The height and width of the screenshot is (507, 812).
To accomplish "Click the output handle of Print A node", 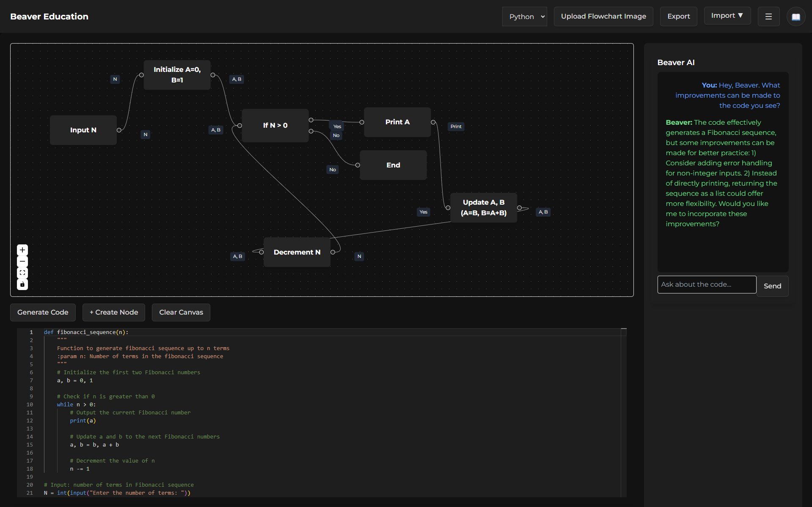I will click(x=433, y=122).
